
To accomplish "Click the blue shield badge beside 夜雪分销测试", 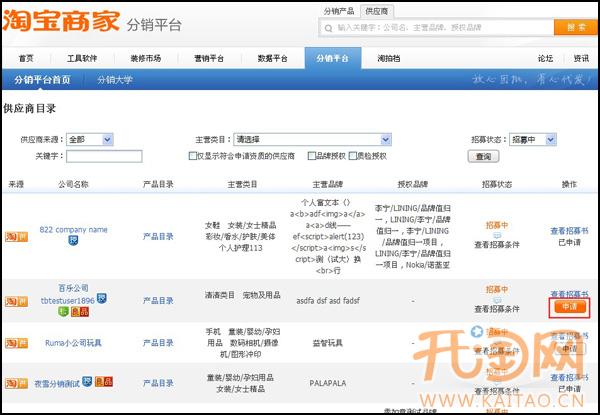I will pyautogui.click(x=87, y=381).
